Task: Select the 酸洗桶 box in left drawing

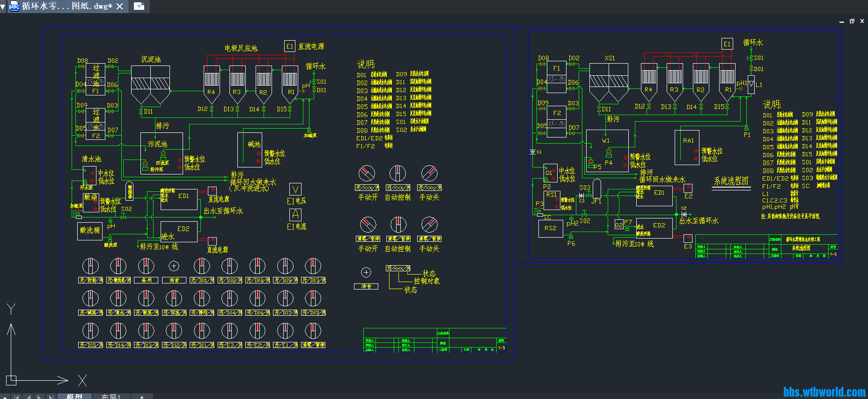Action: [x=90, y=231]
